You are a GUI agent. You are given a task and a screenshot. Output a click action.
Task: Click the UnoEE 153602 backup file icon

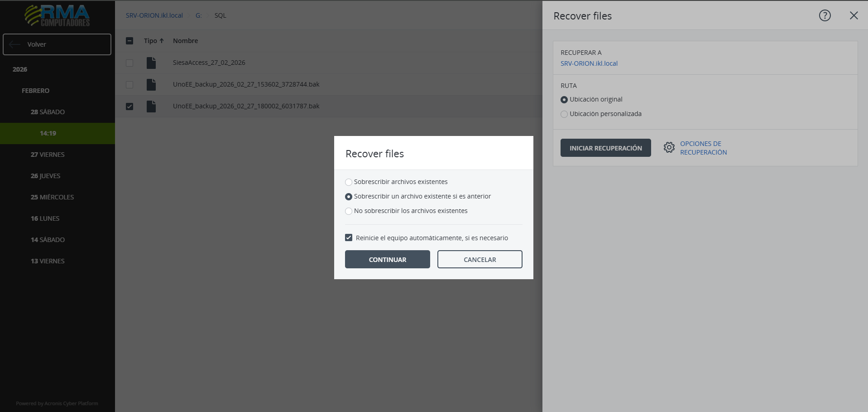[x=151, y=85]
